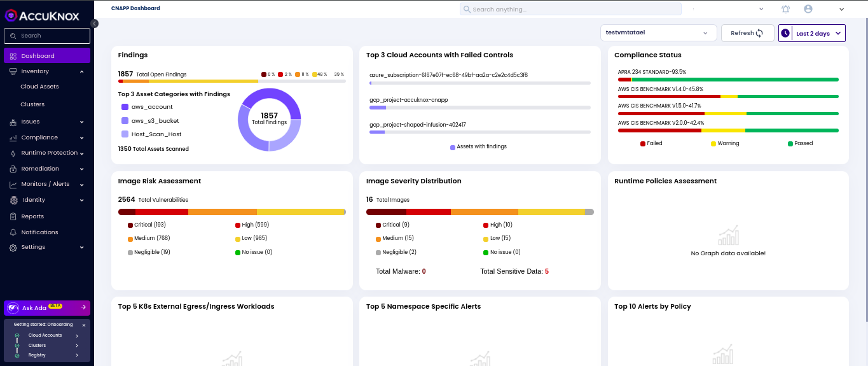Click the AccuKnox logo
The height and width of the screenshot is (366, 868).
click(43, 15)
